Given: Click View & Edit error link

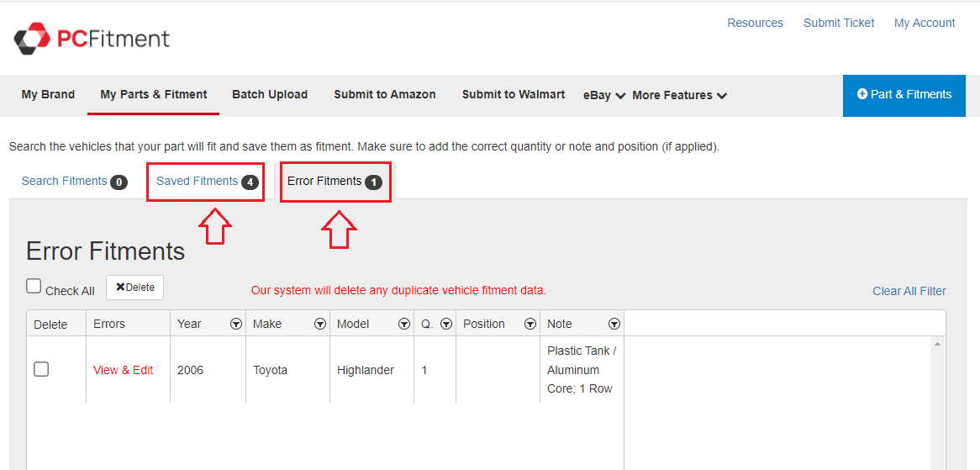Looking at the screenshot, I should pos(124,370).
